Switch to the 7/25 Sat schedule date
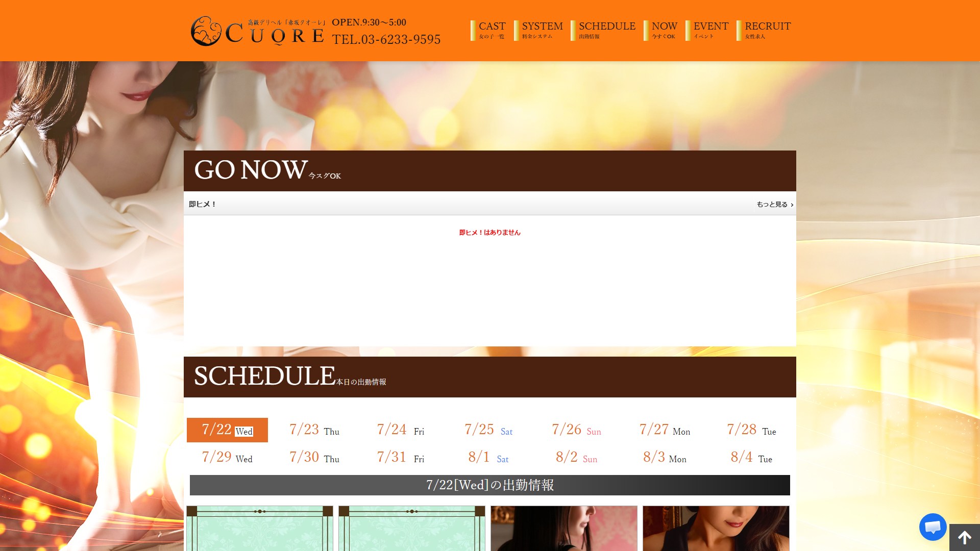The height and width of the screenshot is (551, 980). 489,430
